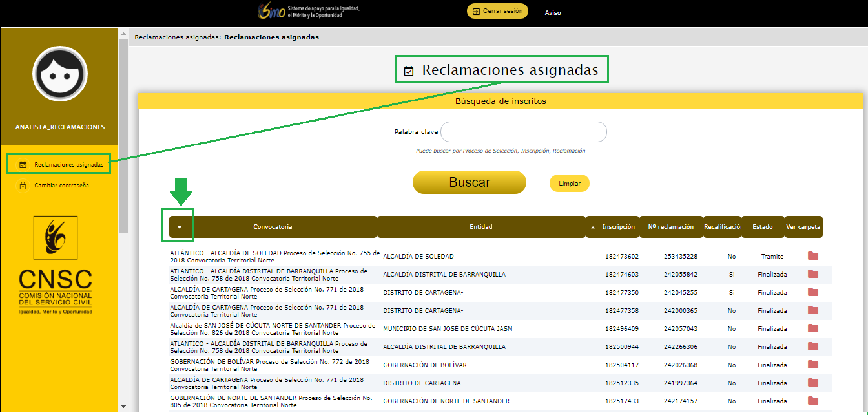
Task: Sort by Inscripción column arrow
Action: point(593,228)
